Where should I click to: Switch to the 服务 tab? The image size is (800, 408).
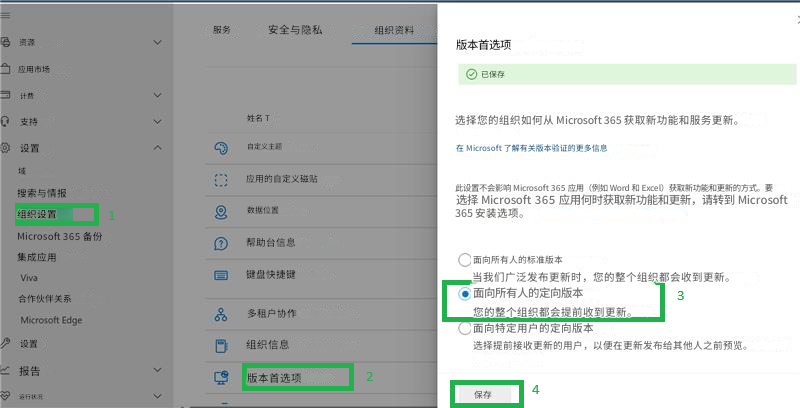222,30
